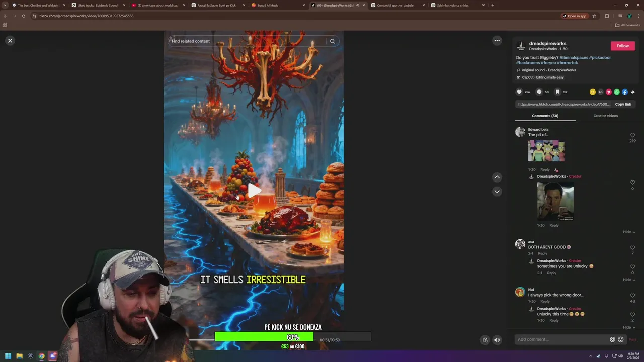The image size is (644, 362).
Task: Go to the next video arrow
Action: (x=497, y=191)
